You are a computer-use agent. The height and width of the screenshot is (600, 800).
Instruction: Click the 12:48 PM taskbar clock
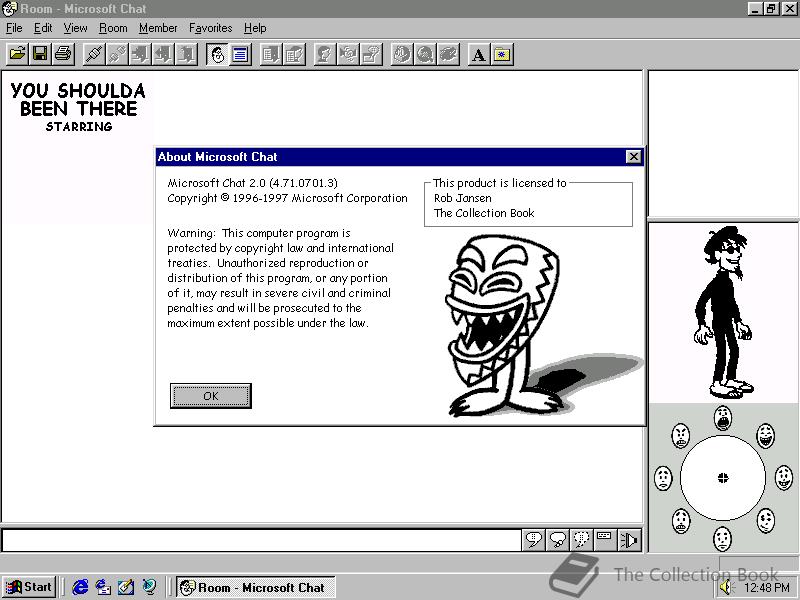tap(766, 588)
